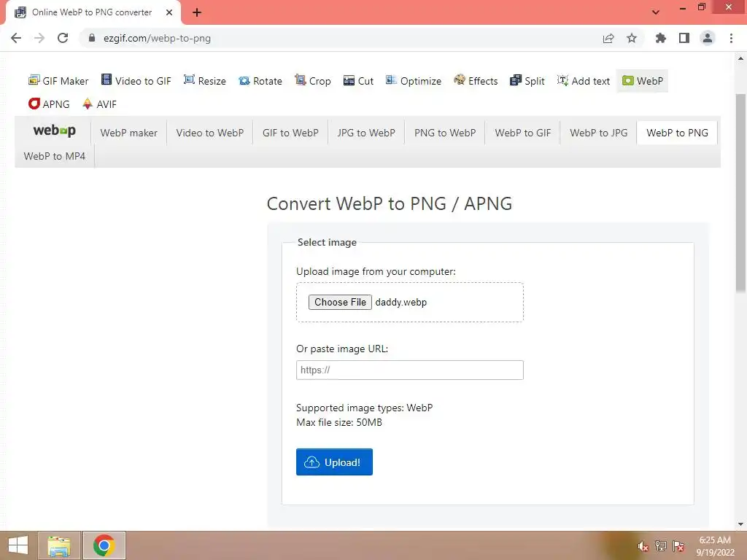Click the Convert WebP to PNG / APNG heading
The image size is (747, 560).
pos(390,204)
